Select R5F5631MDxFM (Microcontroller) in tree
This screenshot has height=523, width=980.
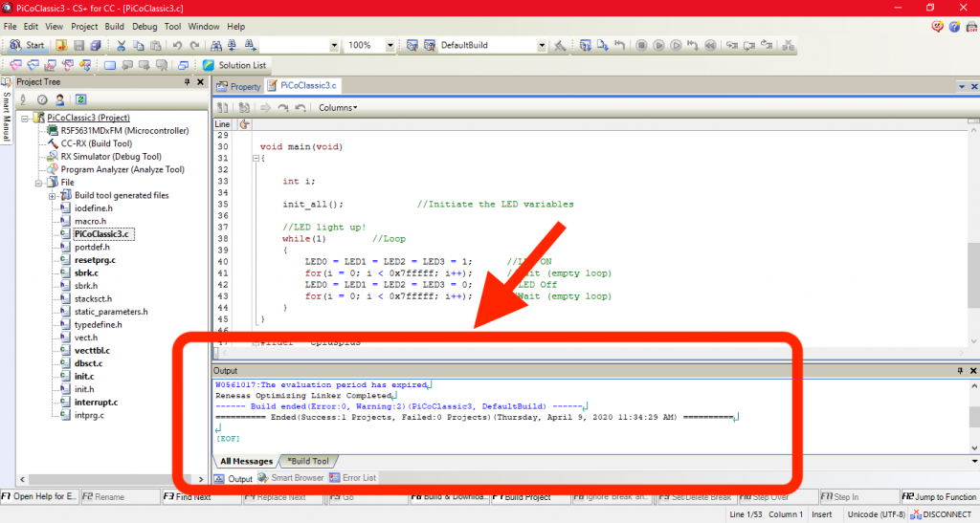pyautogui.click(x=124, y=130)
